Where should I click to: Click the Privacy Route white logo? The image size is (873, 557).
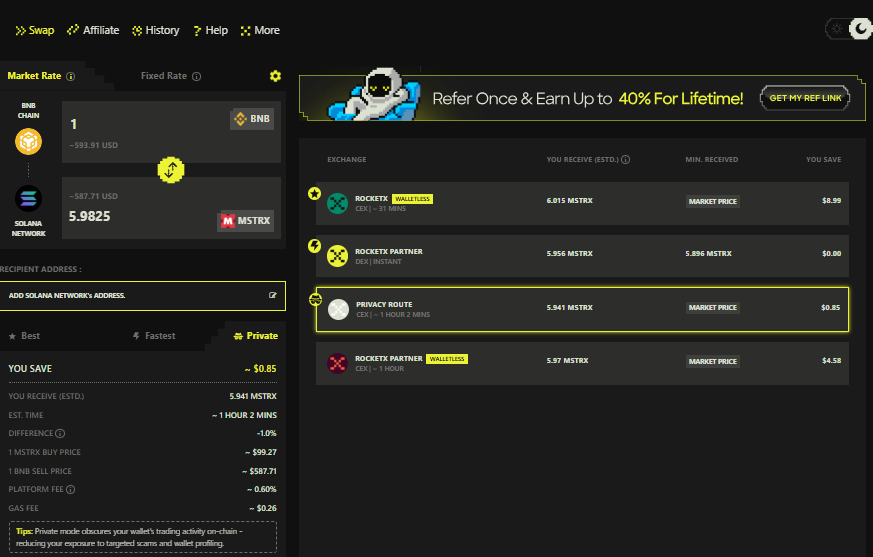(339, 309)
